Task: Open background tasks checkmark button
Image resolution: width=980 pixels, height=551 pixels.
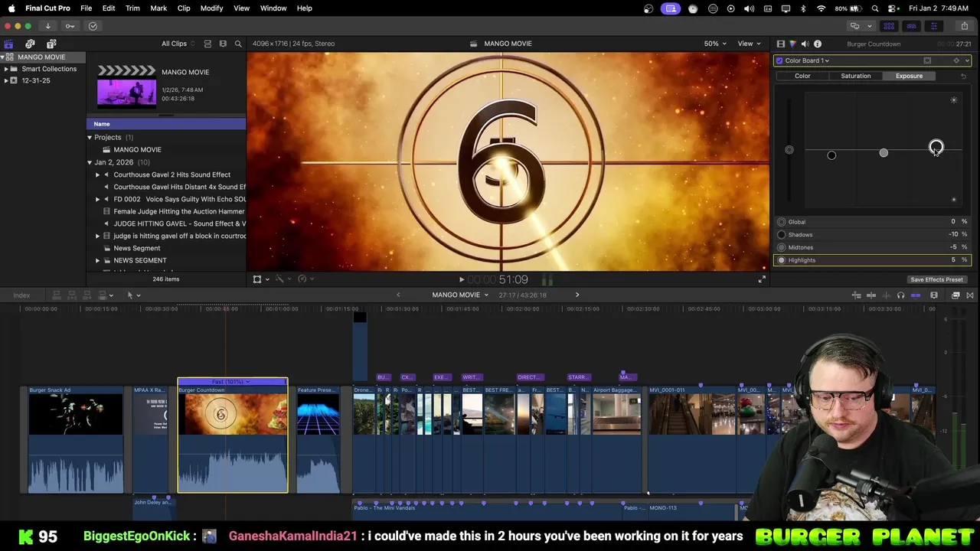Action: coord(93,26)
